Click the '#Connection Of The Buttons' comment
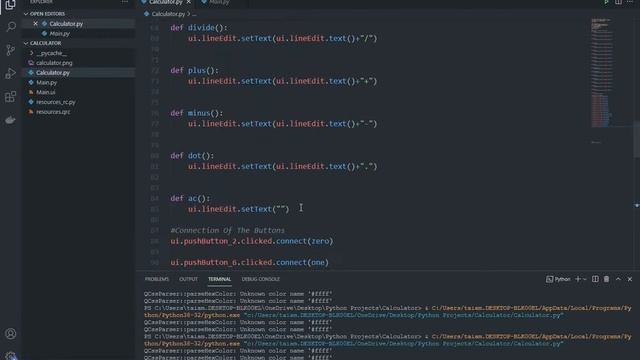The height and width of the screenshot is (360, 640). (x=227, y=230)
